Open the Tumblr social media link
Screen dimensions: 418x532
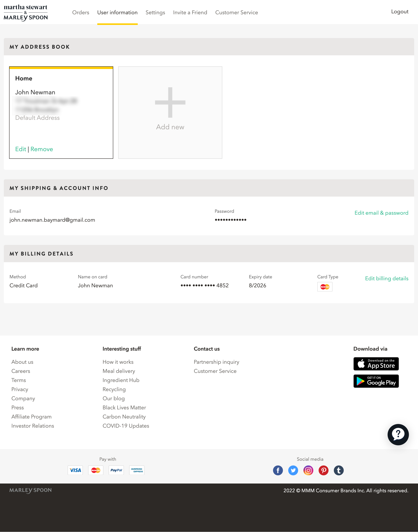339,470
